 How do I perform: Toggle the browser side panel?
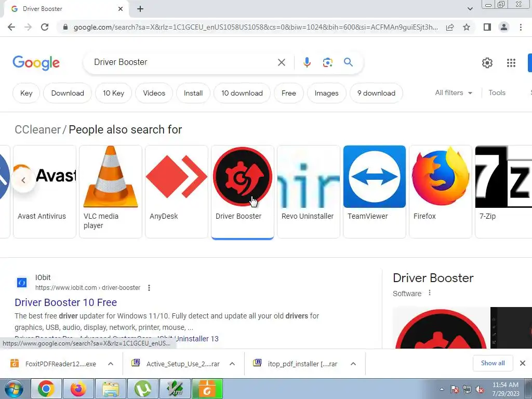coord(487,27)
